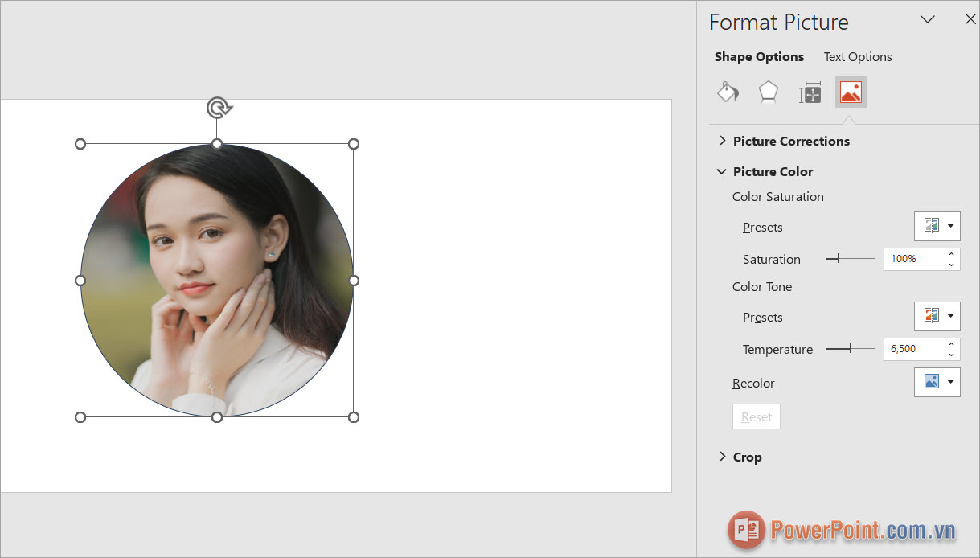Switch to the Shape Options tab
Screen dimensions: 980x558
[x=759, y=57]
